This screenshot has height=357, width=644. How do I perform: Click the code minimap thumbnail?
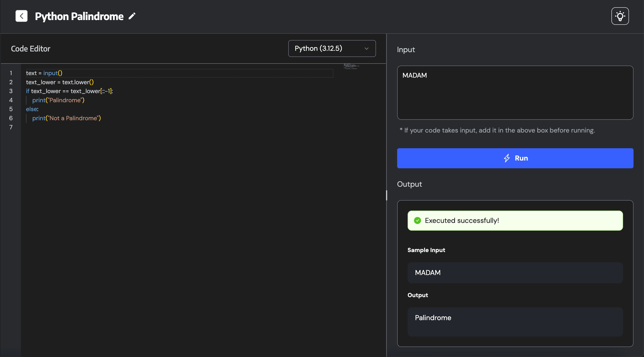click(x=351, y=66)
